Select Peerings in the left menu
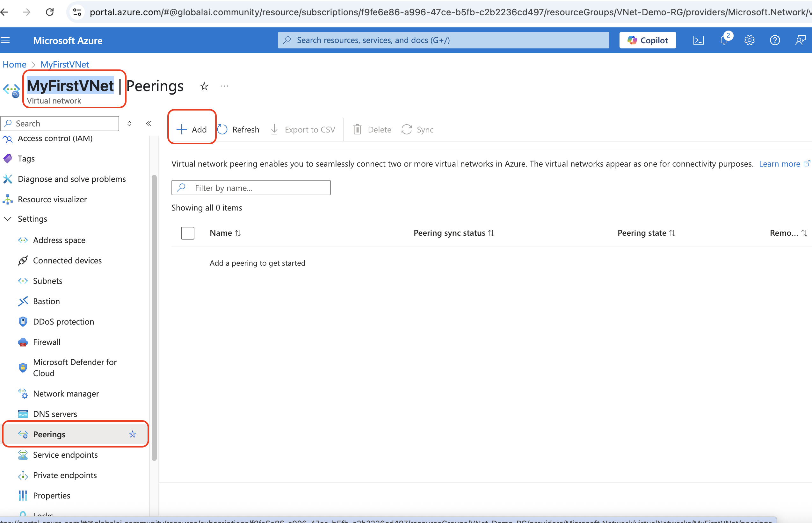The width and height of the screenshot is (812, 523). [76, 434]
